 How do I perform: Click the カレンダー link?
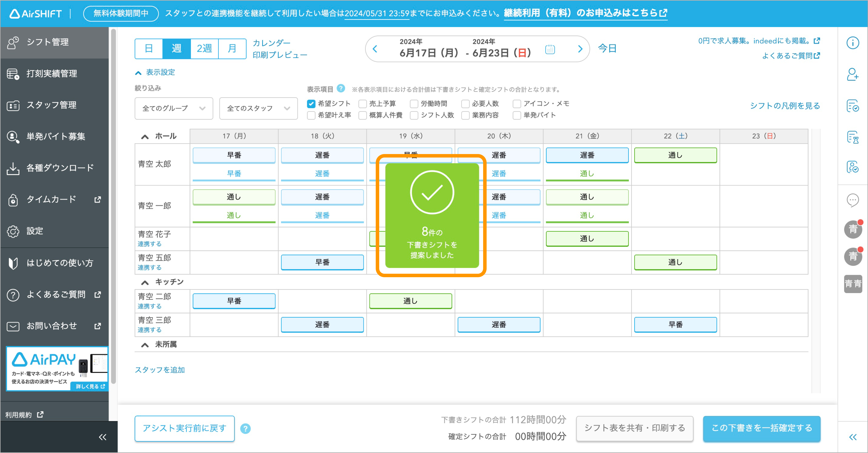[x=272, y=43]
